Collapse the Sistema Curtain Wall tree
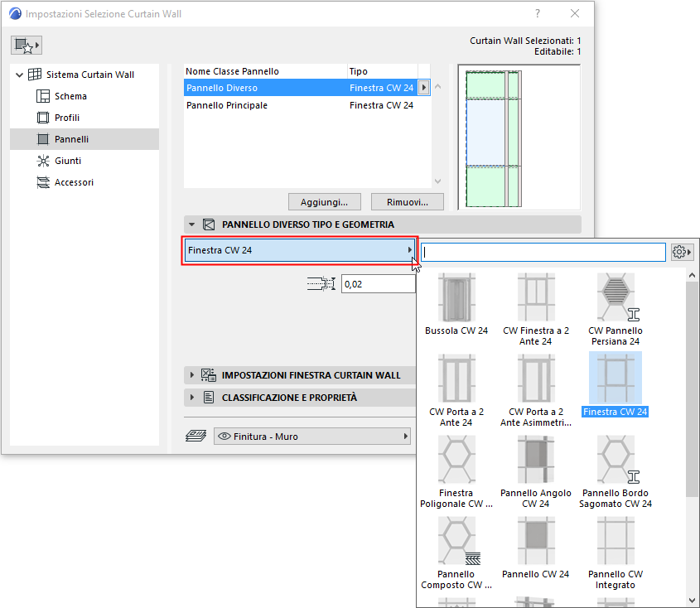 point(19,75)
